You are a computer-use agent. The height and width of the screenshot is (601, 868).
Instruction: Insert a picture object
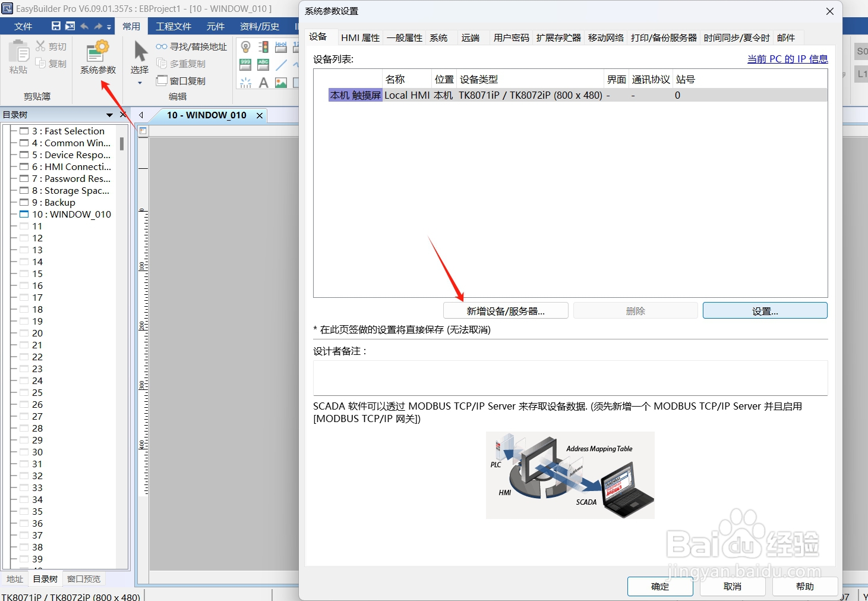tap(282, 83)
